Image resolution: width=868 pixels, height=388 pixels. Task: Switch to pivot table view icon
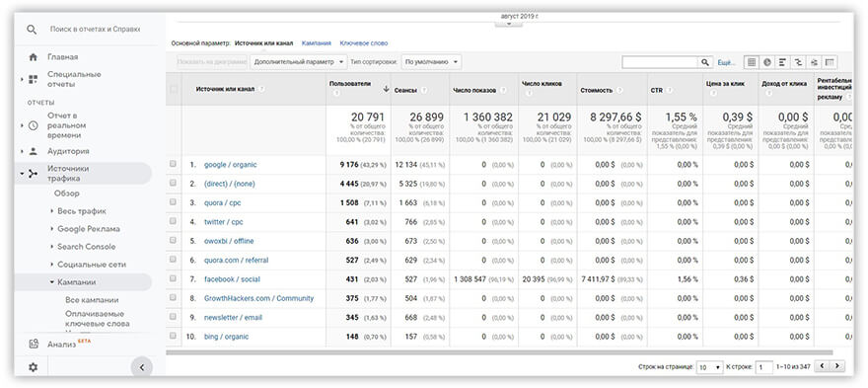(830, 62)
